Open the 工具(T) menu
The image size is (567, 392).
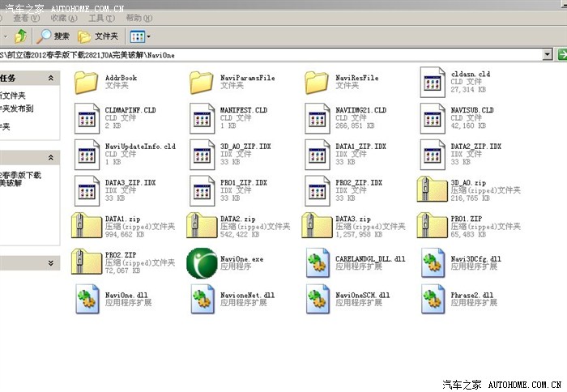[x=100, y=18]
